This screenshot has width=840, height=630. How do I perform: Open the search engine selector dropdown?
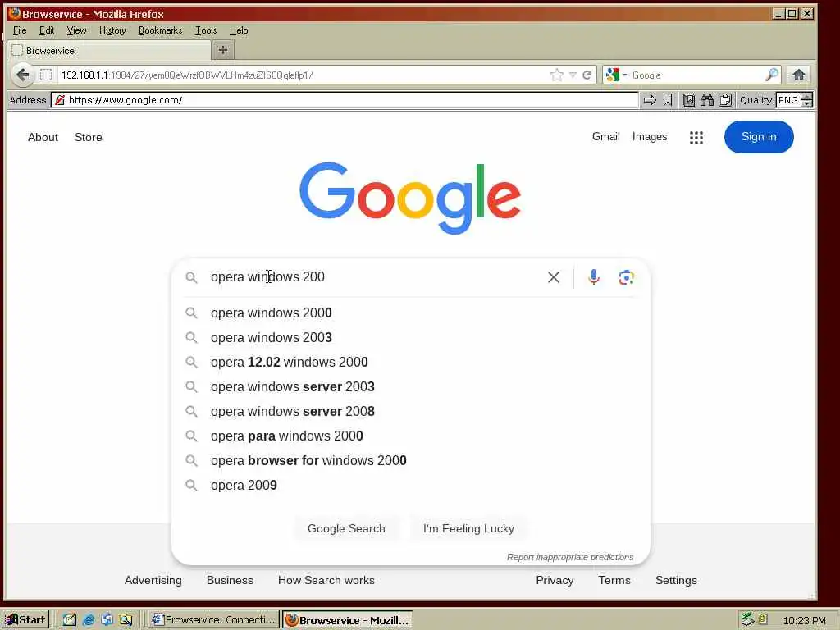point(616,75)
